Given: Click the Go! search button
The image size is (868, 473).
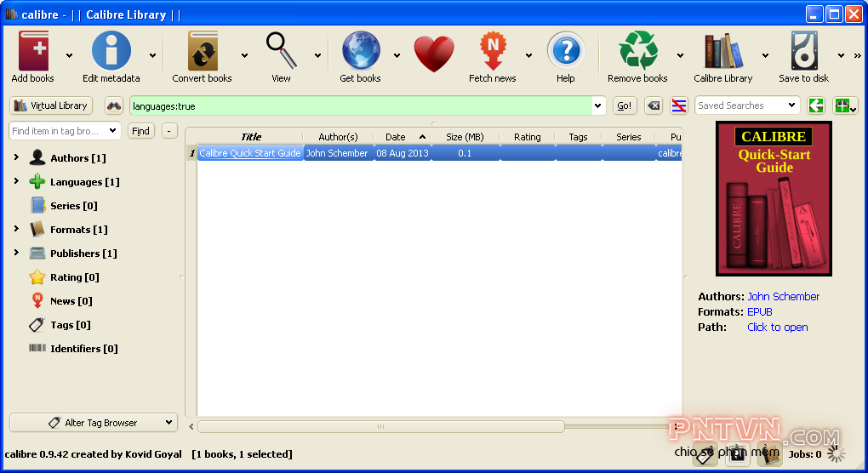Looking at the screenshot, I should tap(624, 105).
